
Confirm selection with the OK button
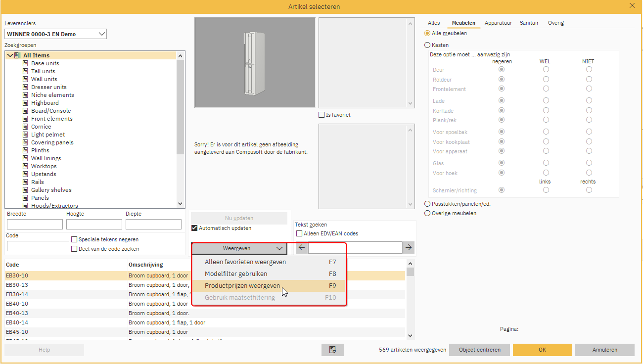coord(542,350)
